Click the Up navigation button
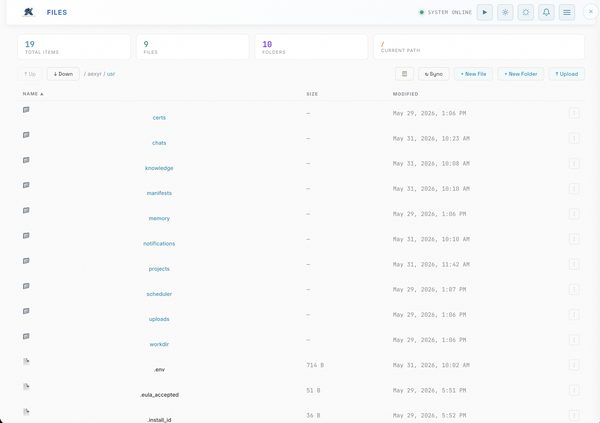Image resolution: width=600 pixels, height=423 pixels. pyautogui.click(x=30, y=74)
